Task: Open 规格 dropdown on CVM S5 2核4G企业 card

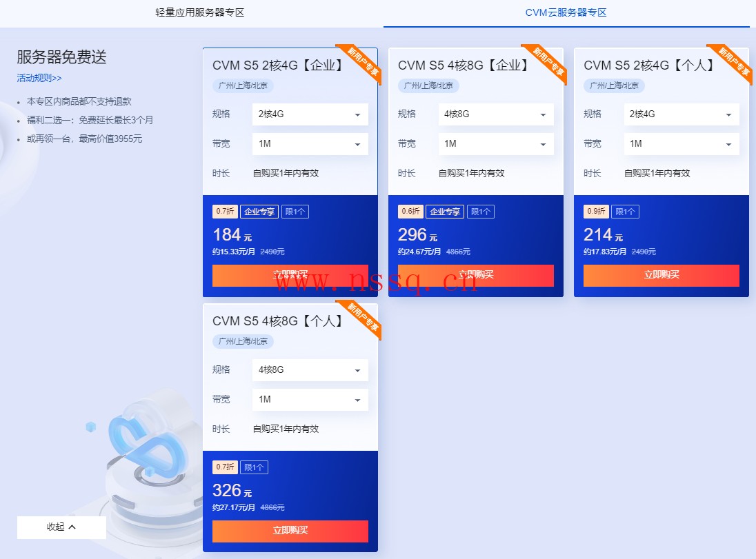Action: (x=310, y=114)
